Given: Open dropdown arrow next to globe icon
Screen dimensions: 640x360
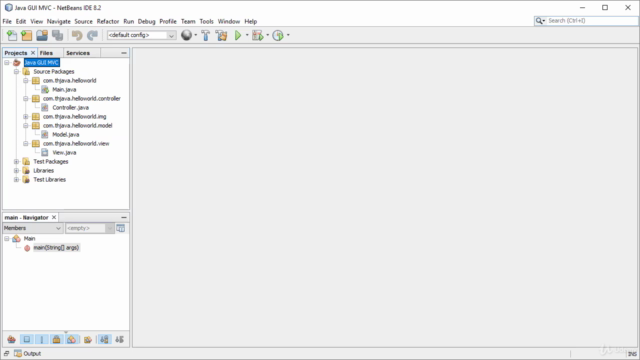Looking at the screenshot, I should (196, 35).
